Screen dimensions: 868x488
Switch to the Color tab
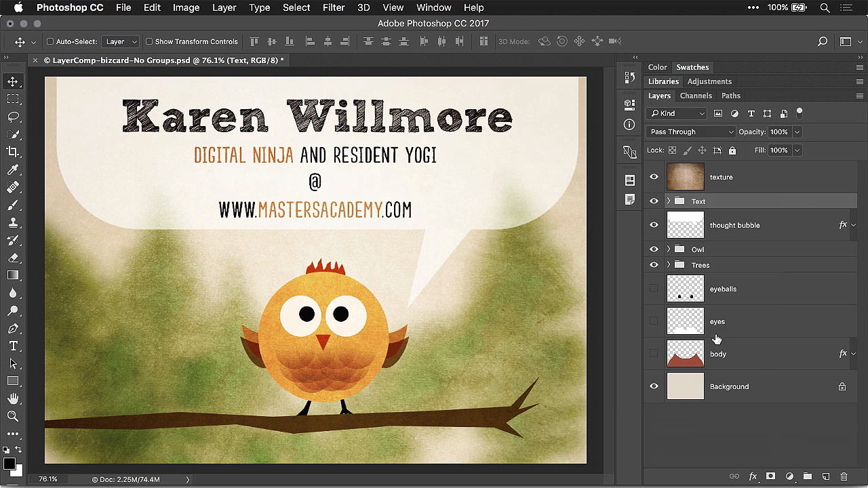[657, 67]
